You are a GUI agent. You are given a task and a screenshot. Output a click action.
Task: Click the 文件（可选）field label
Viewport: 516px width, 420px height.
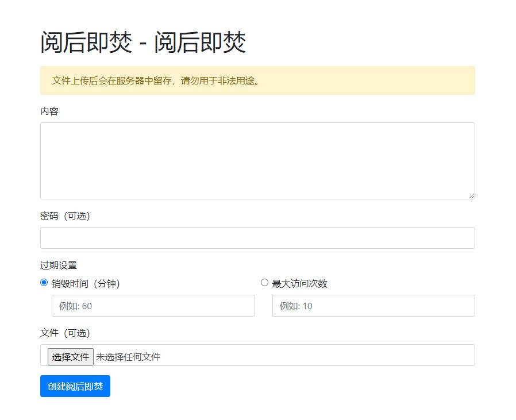point(65,333)
